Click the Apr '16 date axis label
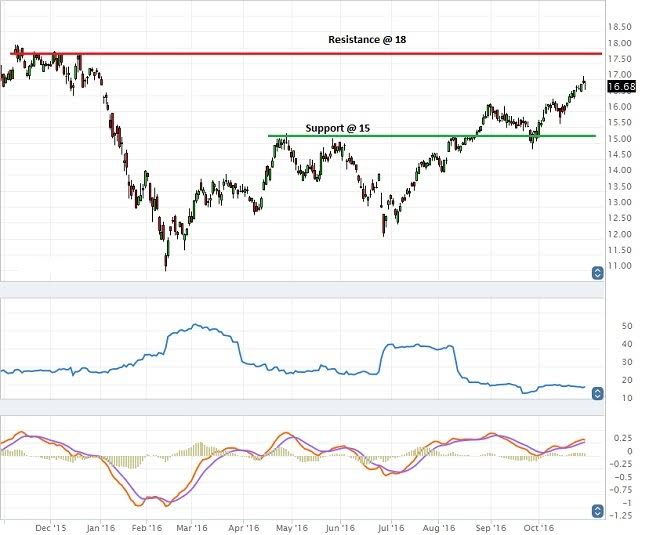This screenshot has height=535, width=660. click(x=244, y=528)
